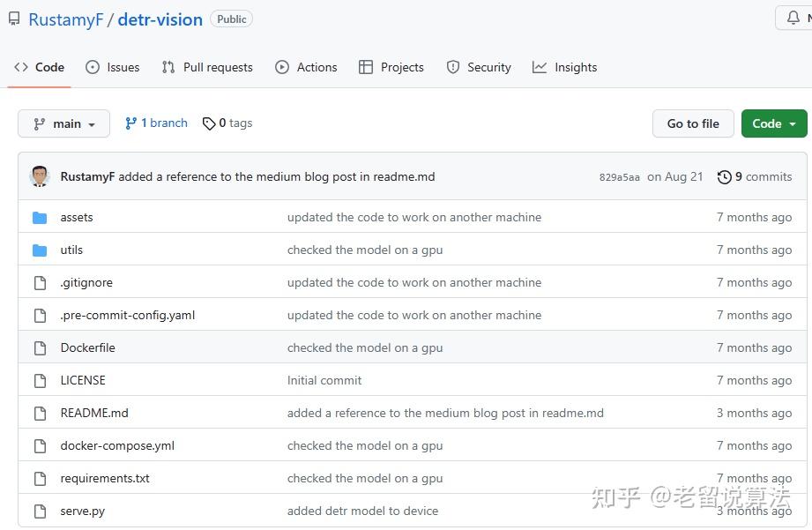Open the serve.py file
This screenshot has height=530, width=812.
click(x=82, y=511)
